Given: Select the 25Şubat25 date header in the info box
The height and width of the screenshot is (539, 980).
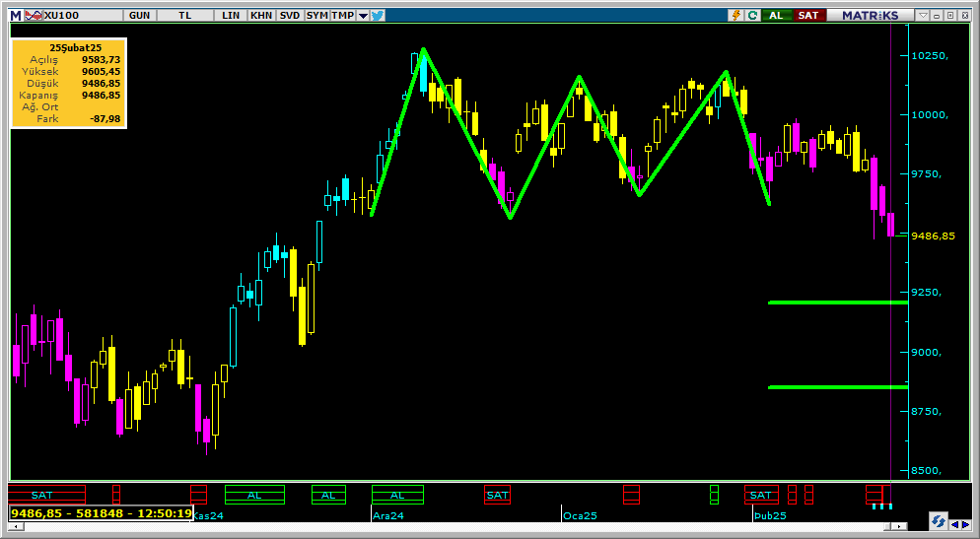Looking at the screenshot, I should click(x=75, y=47).
